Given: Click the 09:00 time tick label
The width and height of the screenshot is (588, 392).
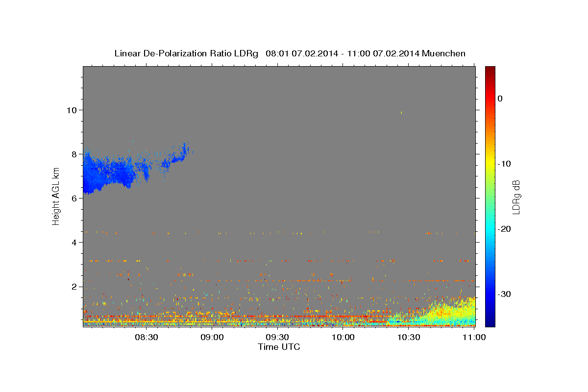Looking at the screenshot, I should (212, 337).
